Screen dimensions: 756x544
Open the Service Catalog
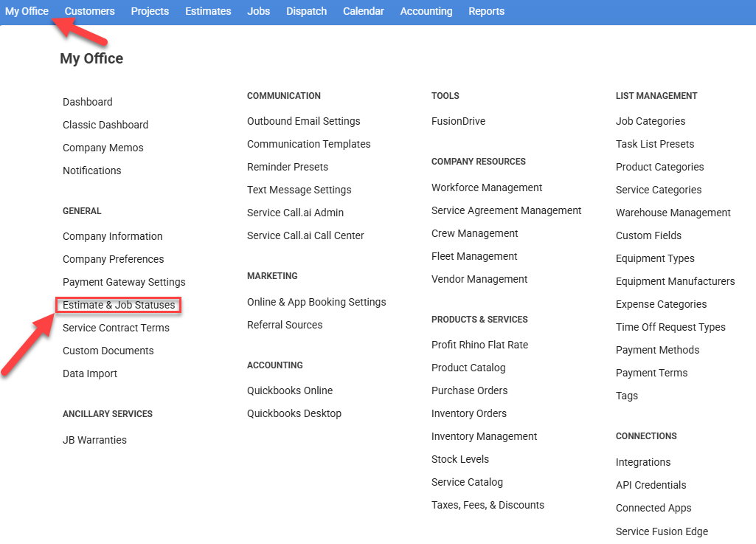(467, 482)
